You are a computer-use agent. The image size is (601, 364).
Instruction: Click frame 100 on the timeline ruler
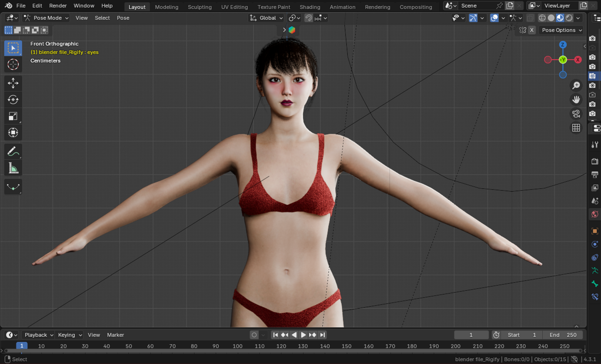point(238,346)
